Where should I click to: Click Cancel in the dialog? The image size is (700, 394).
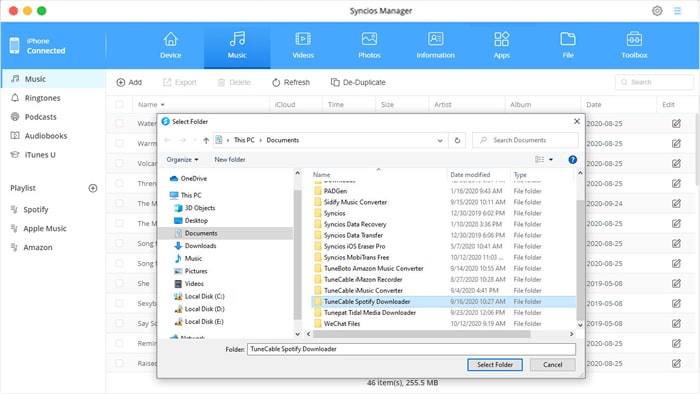tap(552, 365)
